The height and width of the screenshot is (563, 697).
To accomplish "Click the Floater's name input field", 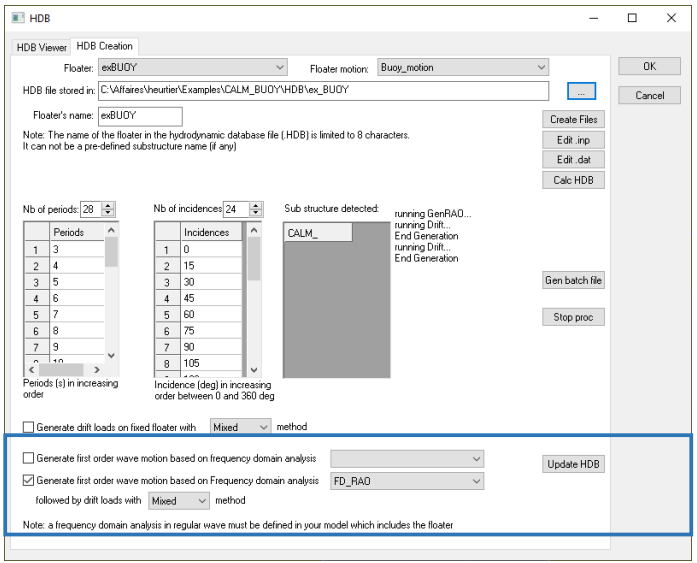I will 139,115.
